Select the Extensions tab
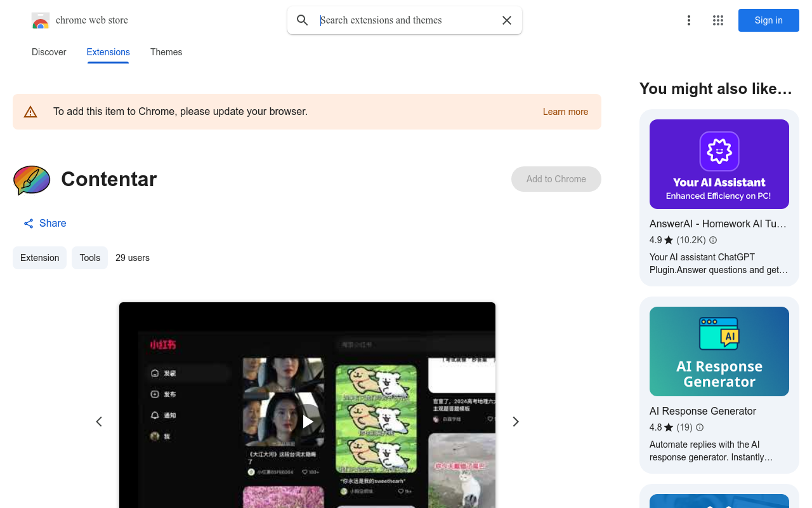Image resolution: width=812 pixels, height=508 pixels. point(108,52)
